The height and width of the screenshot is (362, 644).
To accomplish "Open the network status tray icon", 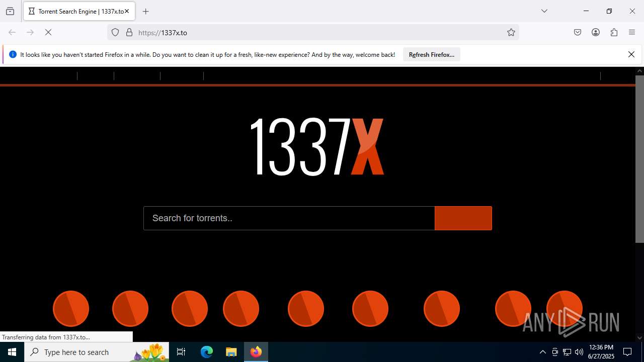I will pyautogui.click(x=567, y=352).
